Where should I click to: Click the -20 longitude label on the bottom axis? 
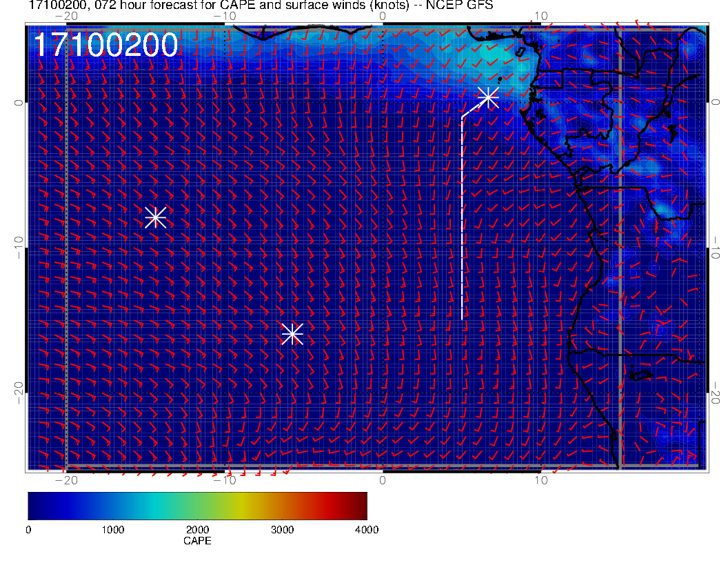pyautogui.click(x=66, y=480)
